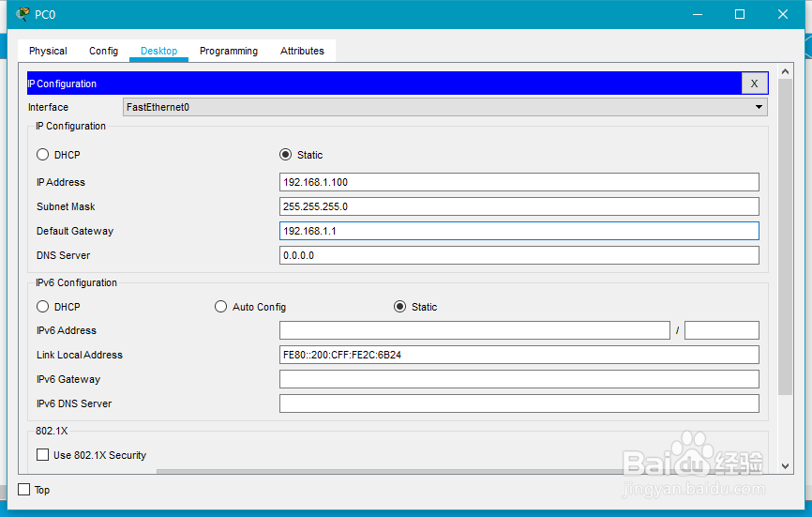The width and height of the screenshot is (812, 517).
Task: Open the Desktop tab
Action: click(x=159, y=51)
